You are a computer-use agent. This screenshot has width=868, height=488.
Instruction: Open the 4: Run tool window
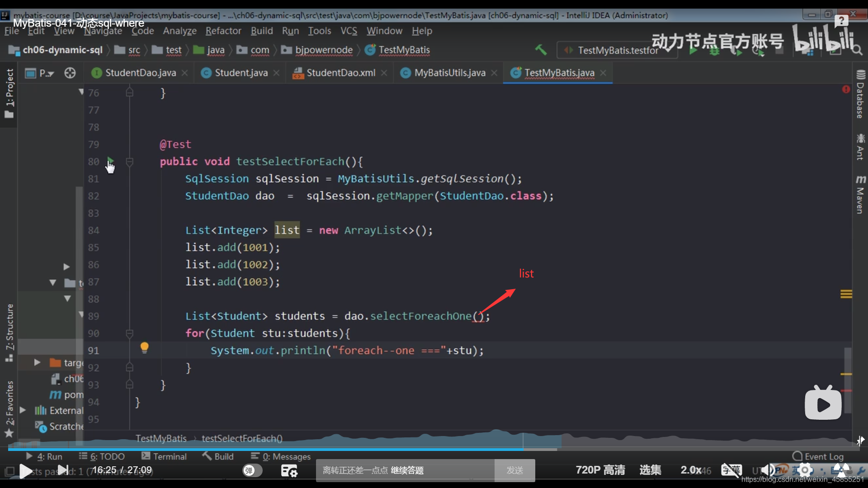[44, 456]
